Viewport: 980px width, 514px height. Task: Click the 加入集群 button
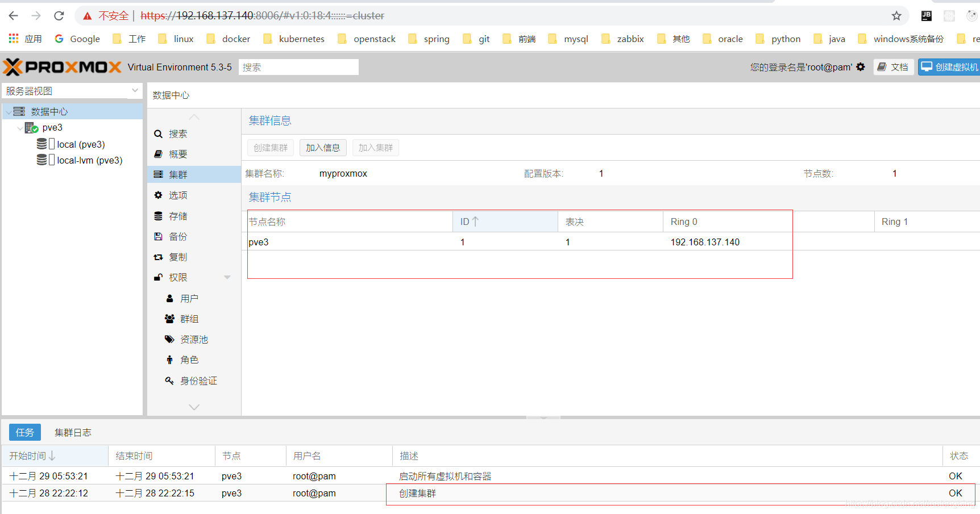tap(375, 148)
